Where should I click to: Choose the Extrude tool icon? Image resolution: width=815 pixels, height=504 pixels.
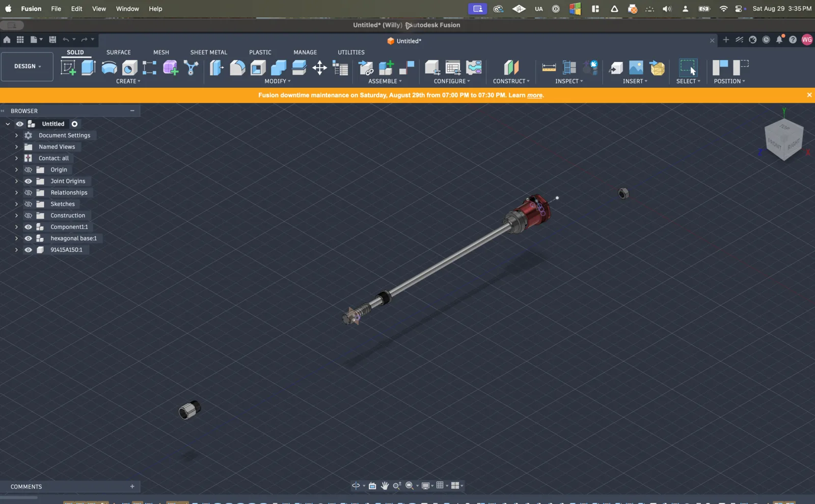tap(89, 68)
